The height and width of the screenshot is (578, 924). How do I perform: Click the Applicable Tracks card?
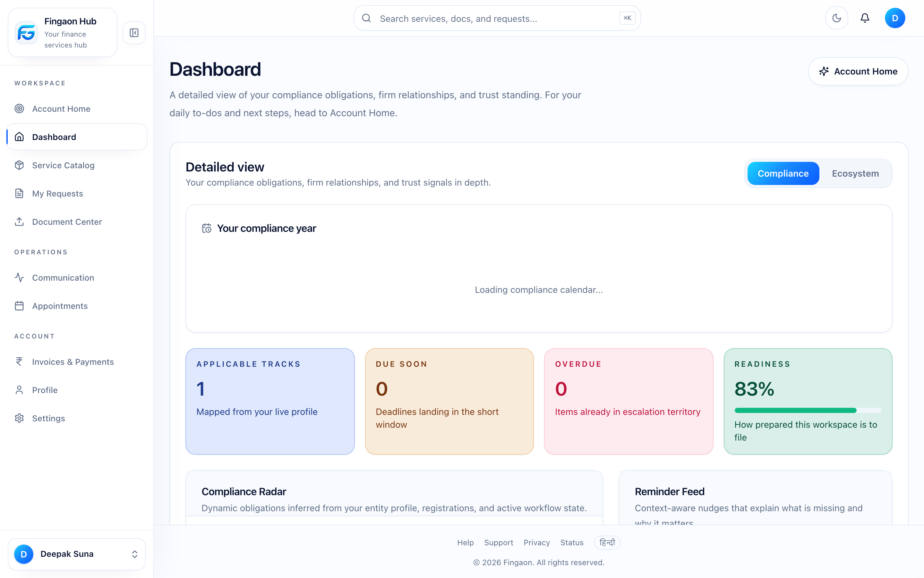coord(270,401)
